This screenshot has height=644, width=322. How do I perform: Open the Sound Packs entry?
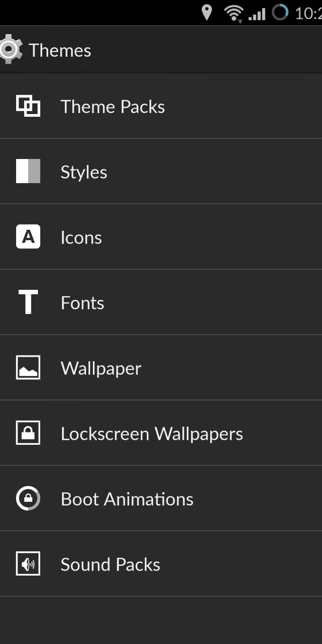(x=110, y=564)
